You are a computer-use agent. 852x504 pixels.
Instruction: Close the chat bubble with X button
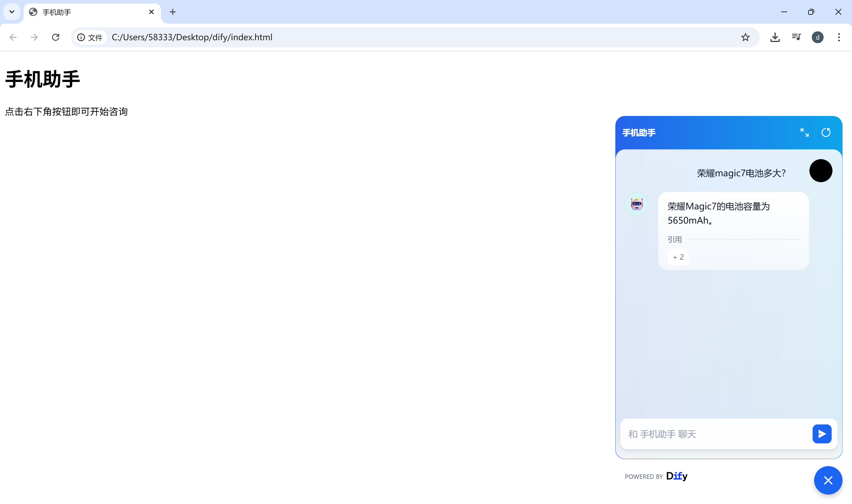click(x=827, y=480)
